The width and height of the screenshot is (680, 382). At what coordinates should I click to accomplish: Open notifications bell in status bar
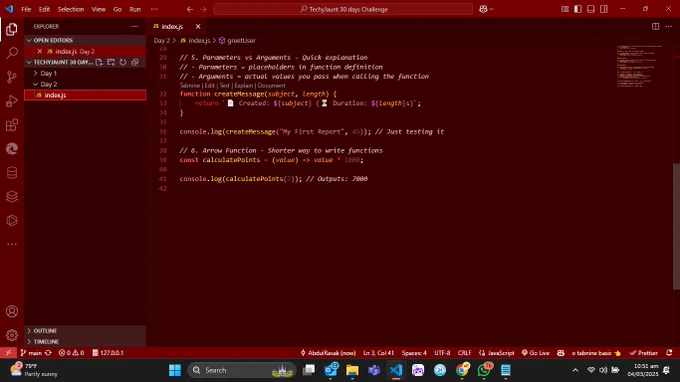tap(669, 353)
